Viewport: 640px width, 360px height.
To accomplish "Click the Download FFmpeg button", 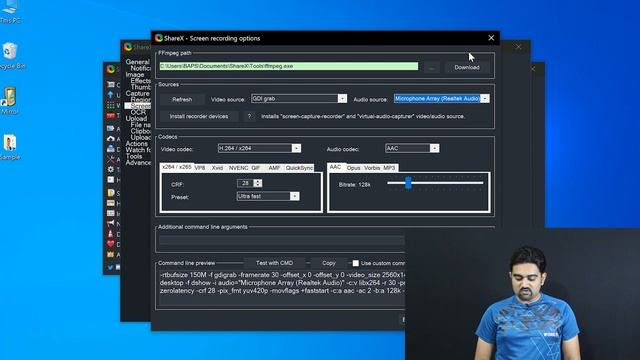I will tap(467, 67).
